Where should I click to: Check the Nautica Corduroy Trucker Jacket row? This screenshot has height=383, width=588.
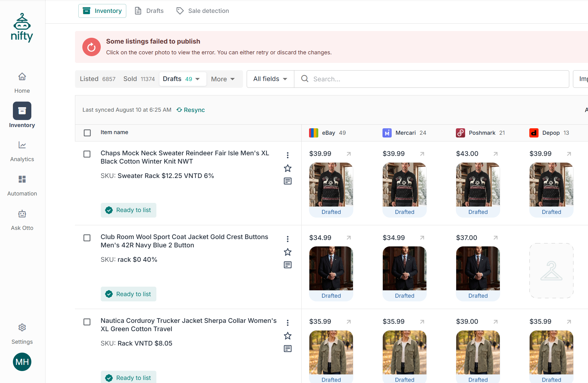pos(87,322)
